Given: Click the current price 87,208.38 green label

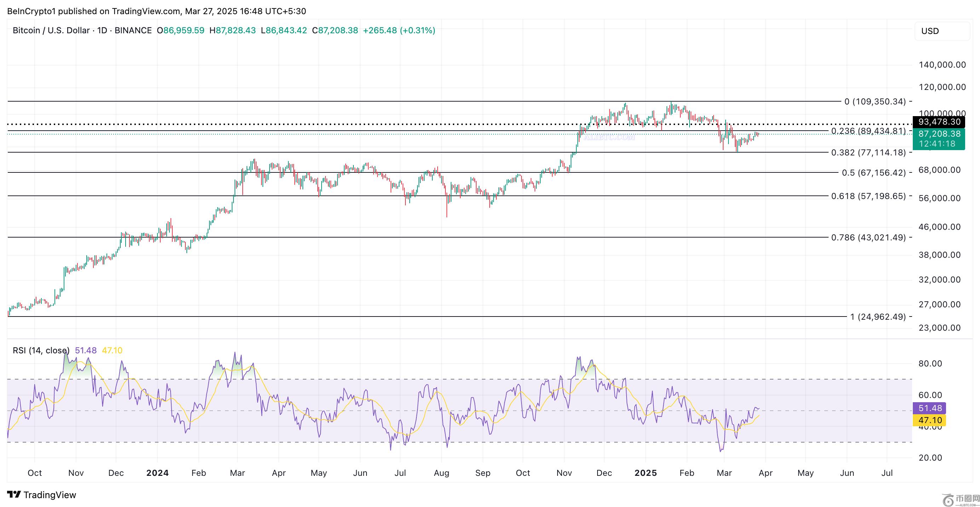Looking at the screenshot, I should pyautogui.click(x=939, y=134).
